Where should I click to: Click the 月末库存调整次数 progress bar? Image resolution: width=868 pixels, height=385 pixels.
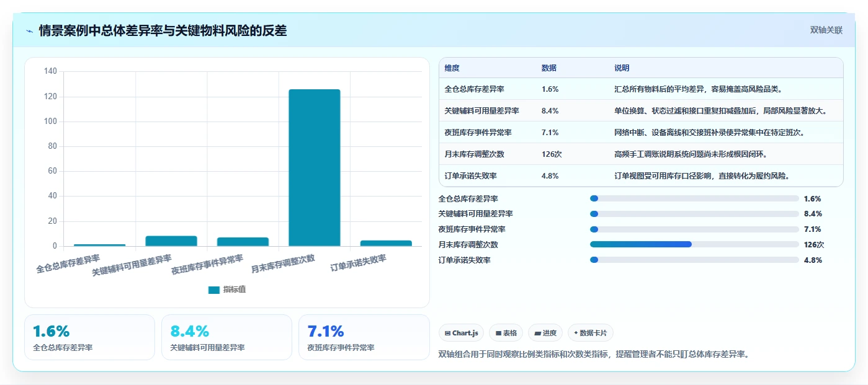[694, 244]
